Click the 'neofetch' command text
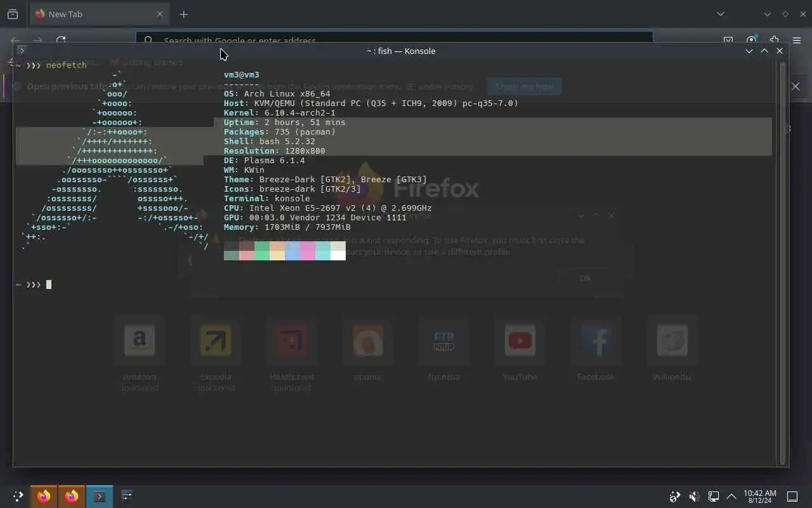Image resolution: width=812 pixels, height=508 pixels. click(66, 65)
